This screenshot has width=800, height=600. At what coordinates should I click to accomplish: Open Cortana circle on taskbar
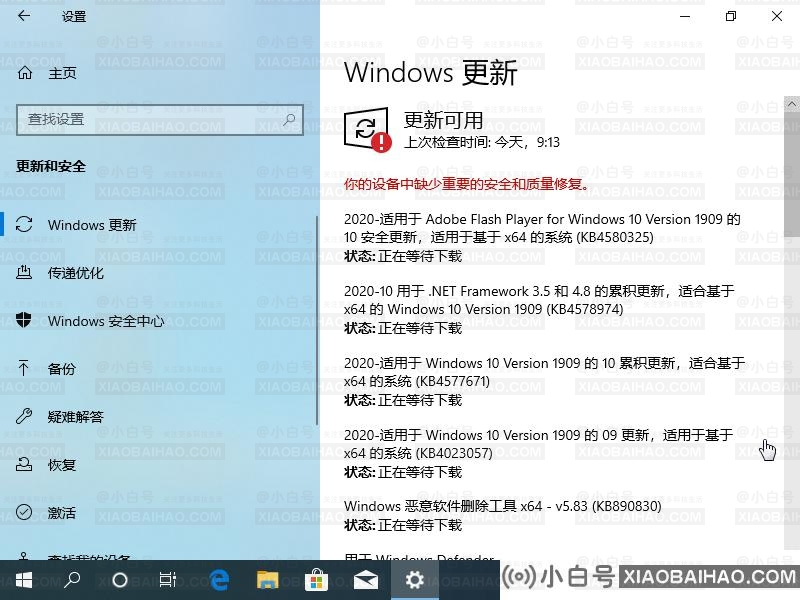coord(120,580)
